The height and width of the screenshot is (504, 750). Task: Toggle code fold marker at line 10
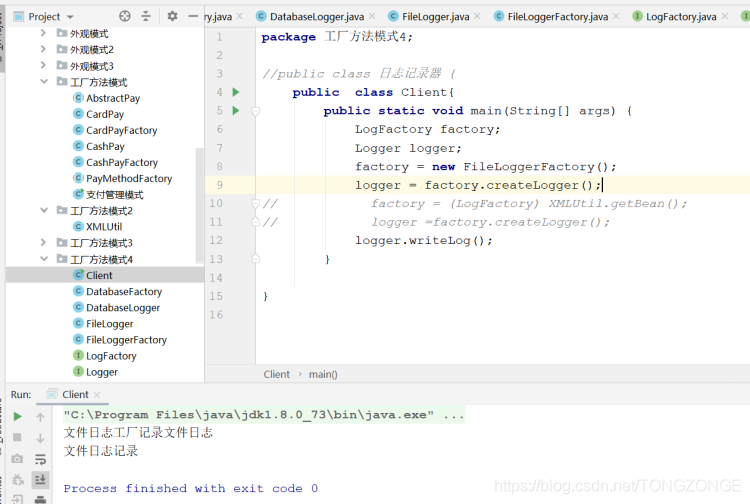(x=256, y=203)
